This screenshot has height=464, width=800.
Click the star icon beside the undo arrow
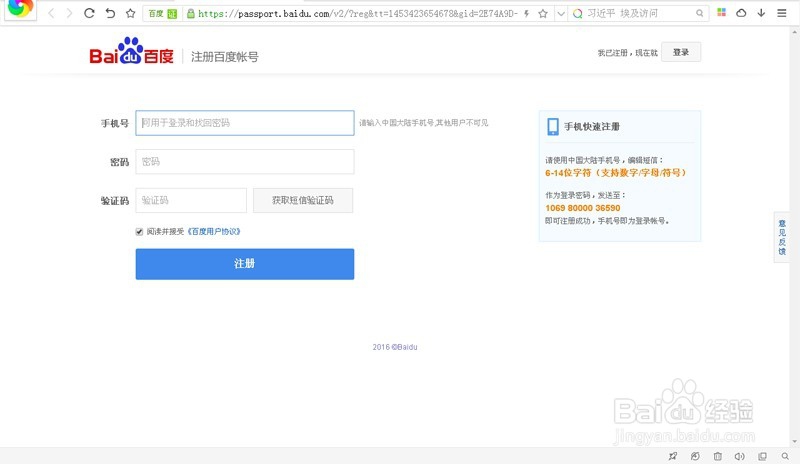click(x=131, y=13)
